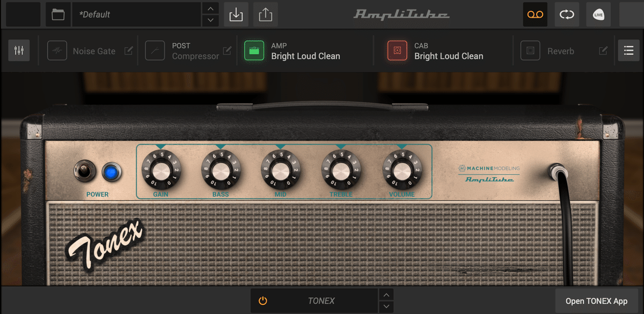Turn the GAIN knob on the amp
Viewport: 644px width, 314px height.
[161, 171]
